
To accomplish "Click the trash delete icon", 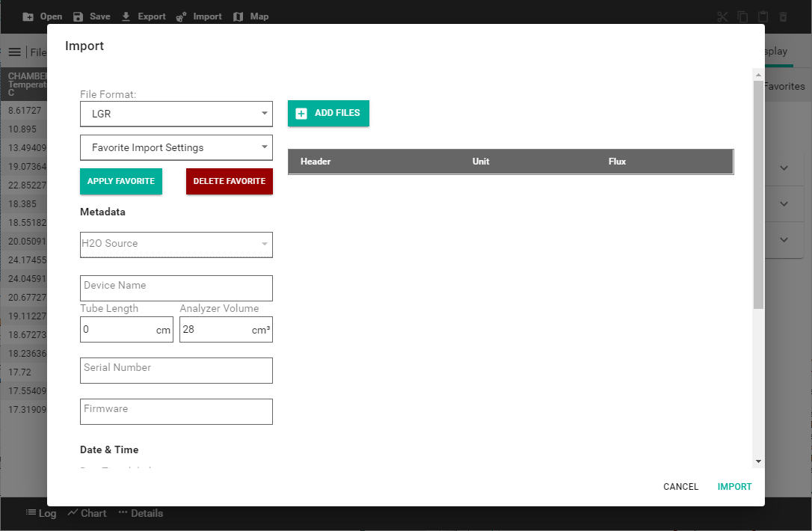I will click(x=783, y=16).
